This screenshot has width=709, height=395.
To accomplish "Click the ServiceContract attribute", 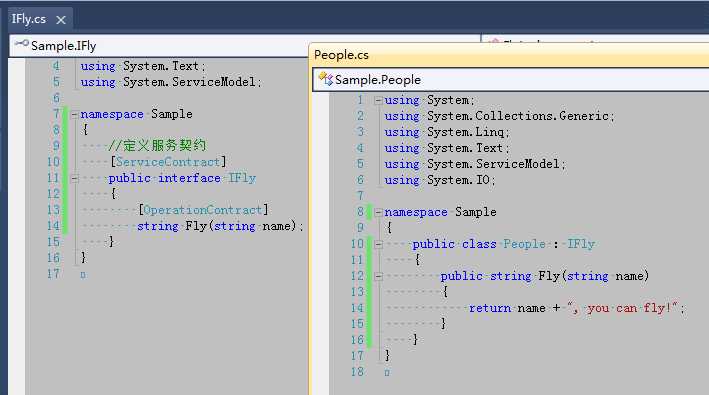I will tap(168, 162).
